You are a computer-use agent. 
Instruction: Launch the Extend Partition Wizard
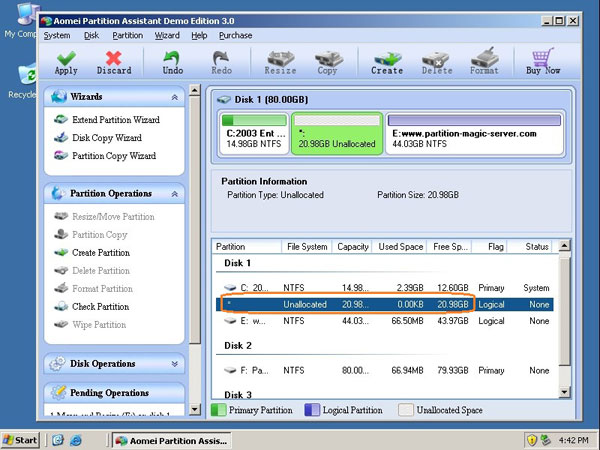click(x=115, y=120)
